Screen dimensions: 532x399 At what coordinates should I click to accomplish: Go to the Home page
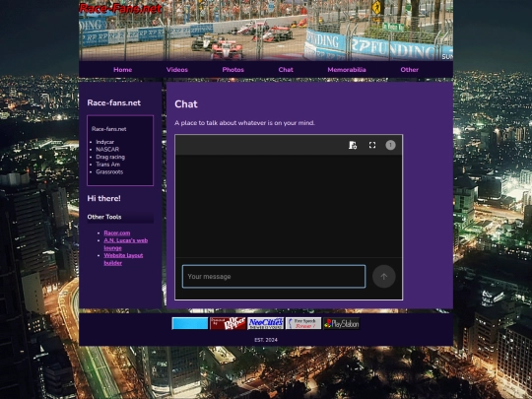pos(123,70)
